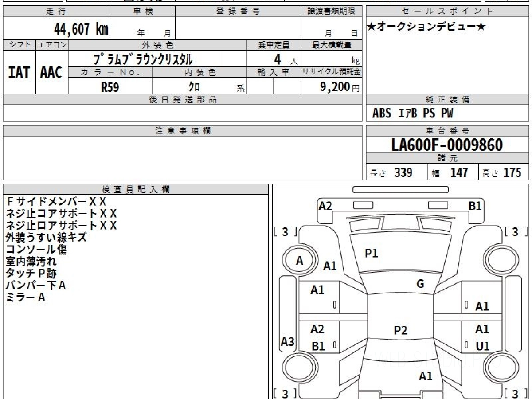Click the 登録番号 header cell

(x=238, y=11)
